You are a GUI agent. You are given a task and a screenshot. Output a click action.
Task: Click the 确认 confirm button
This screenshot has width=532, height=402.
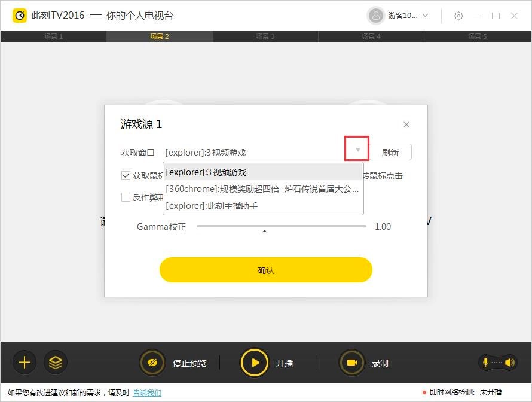click(x=265, y=270)
